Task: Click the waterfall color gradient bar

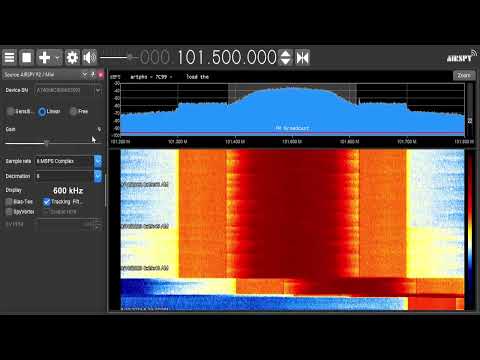Action: (470, 230)
